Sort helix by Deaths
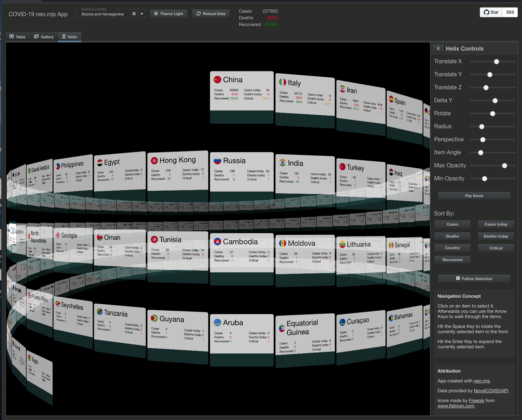 click(452, 236)
